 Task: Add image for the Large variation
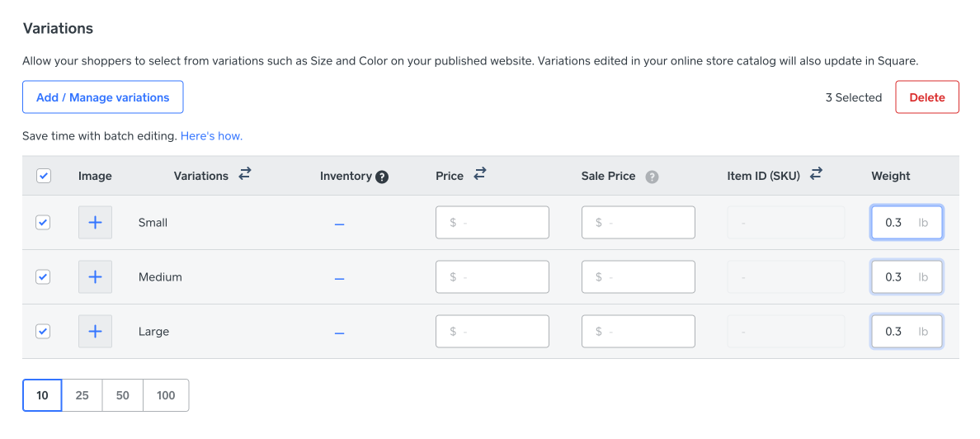tap(95, 332)
